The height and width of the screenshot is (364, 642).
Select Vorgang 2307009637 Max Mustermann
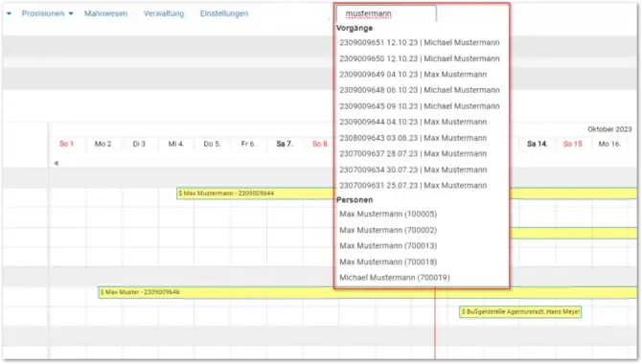[x=413, y=154]
